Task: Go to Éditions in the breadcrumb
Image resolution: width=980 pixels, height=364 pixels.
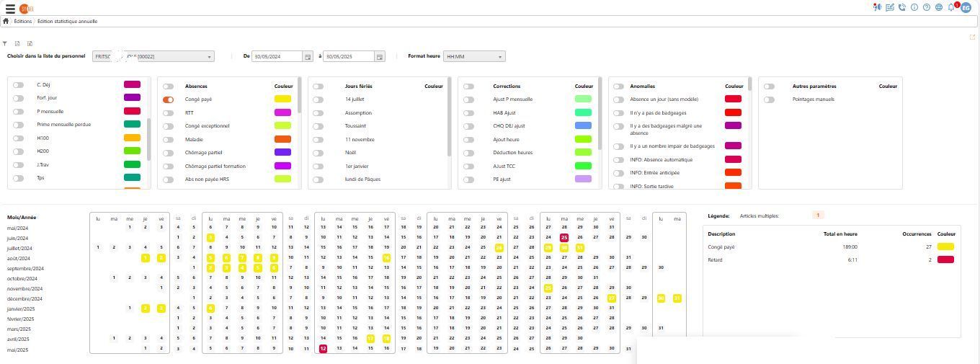Action: tap(23, 22)
